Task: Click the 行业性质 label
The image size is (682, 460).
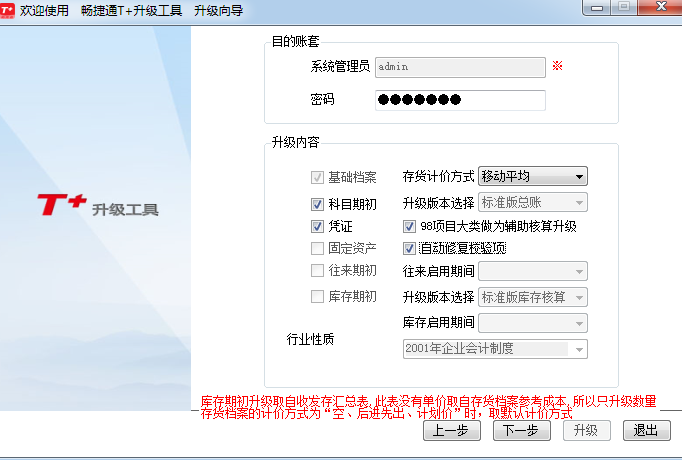Action: pos(310,339)
